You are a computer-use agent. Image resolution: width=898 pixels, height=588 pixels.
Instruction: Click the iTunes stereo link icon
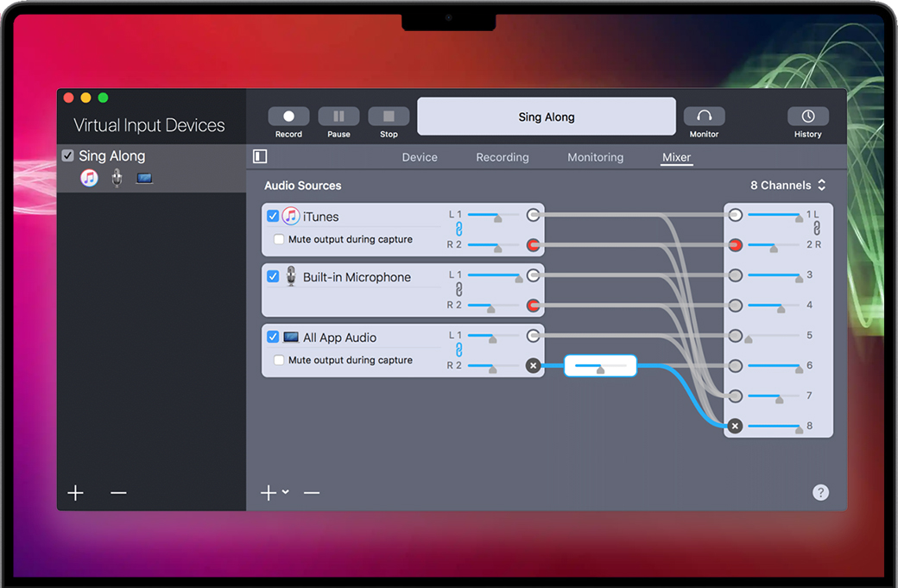(458, 230)
